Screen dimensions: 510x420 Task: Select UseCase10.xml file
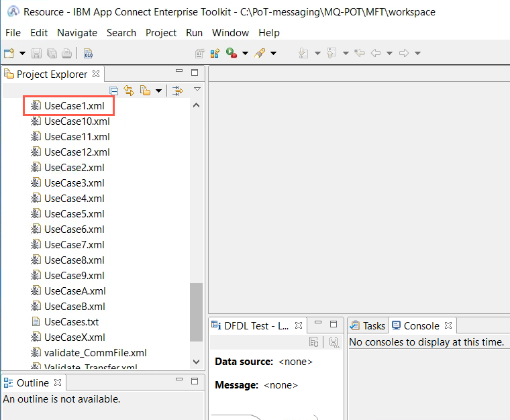point(70,121)
